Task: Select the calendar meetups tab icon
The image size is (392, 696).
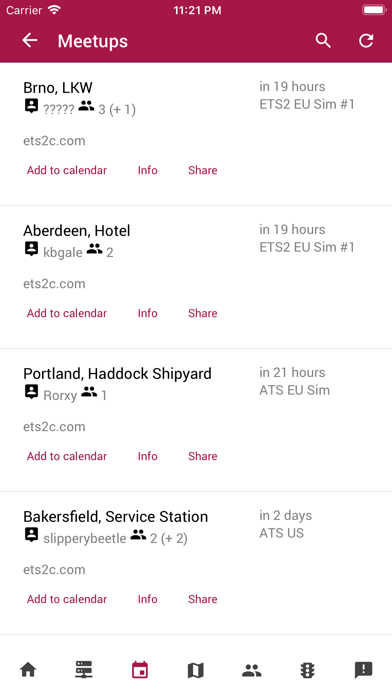Action: [x=140, y=670]
